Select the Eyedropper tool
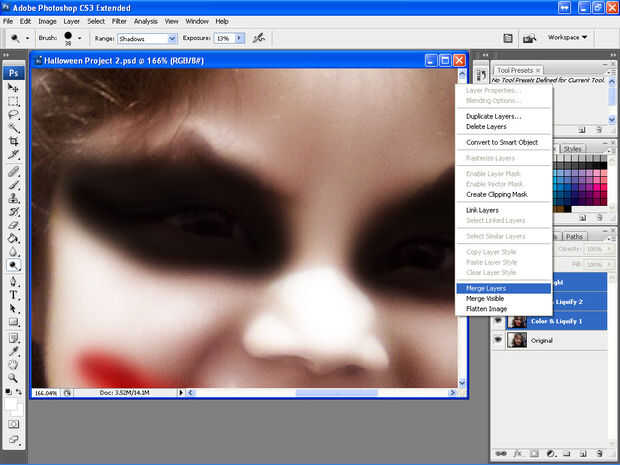This screenshot has width=620, height=465. coord(13,351)
